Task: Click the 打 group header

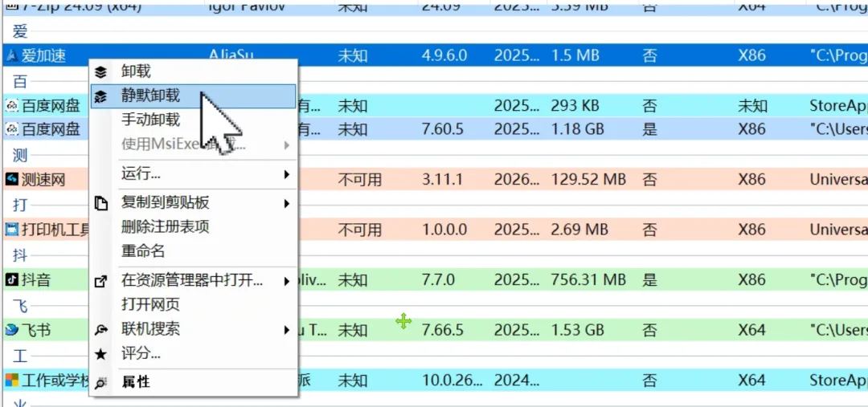Action: pyautogui.click(x=20, y=206)
